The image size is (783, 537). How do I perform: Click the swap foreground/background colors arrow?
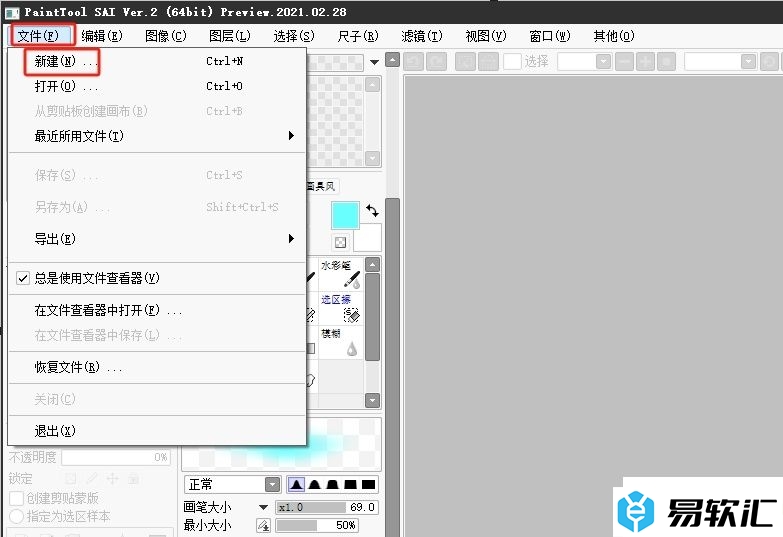coord(373,211)
